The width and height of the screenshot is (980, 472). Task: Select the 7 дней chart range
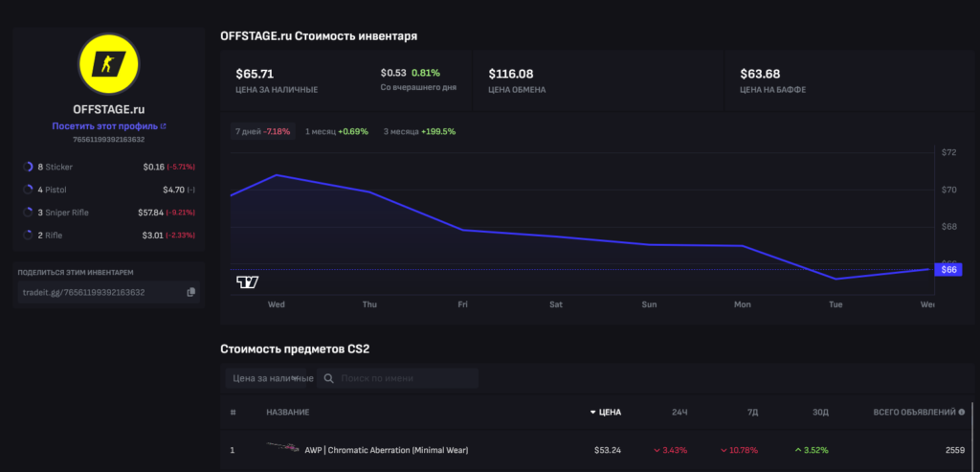coord(261,131)
